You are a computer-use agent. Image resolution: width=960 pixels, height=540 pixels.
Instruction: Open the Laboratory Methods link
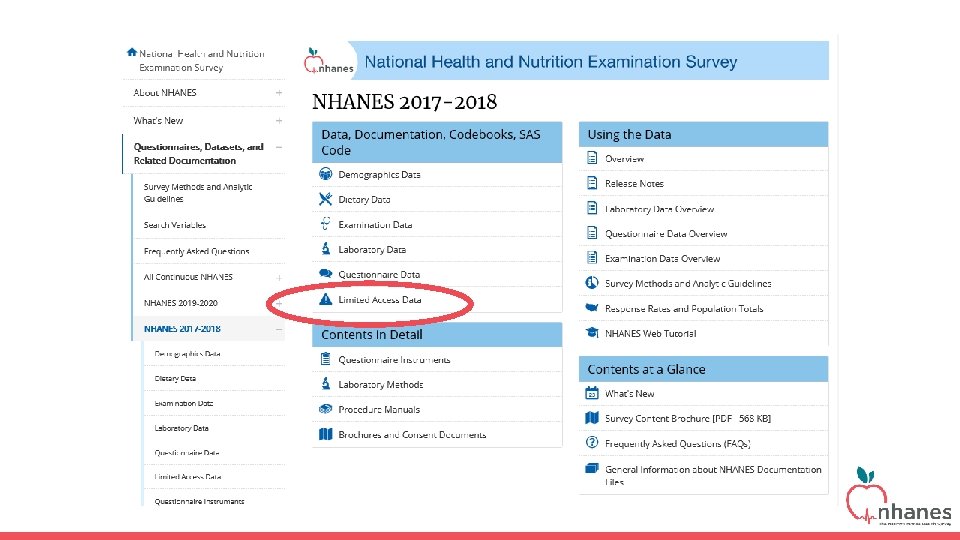coord(381,384)
